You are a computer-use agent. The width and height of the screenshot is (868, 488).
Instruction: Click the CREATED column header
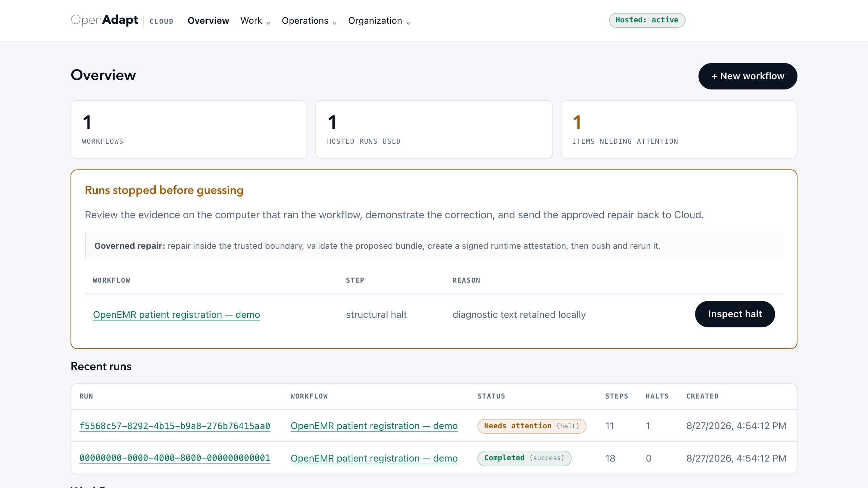point(703,396)
